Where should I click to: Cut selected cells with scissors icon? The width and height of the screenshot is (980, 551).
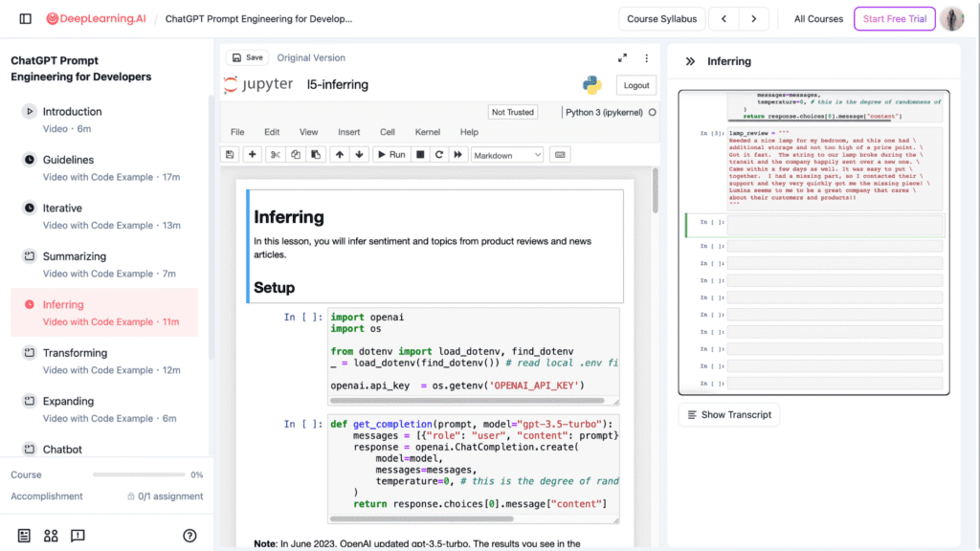275,155
